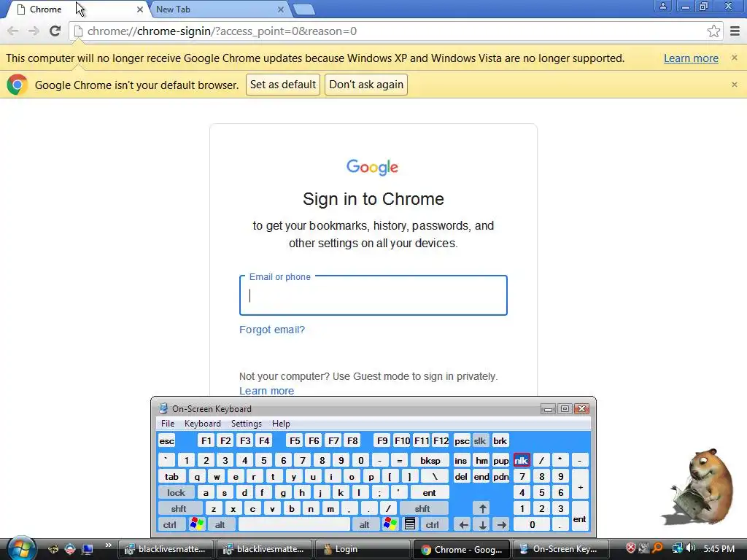The width and height of the screenshot is (747, 560).
Task: Click the right Windows logo key
Action: click(x=390, y=524)
